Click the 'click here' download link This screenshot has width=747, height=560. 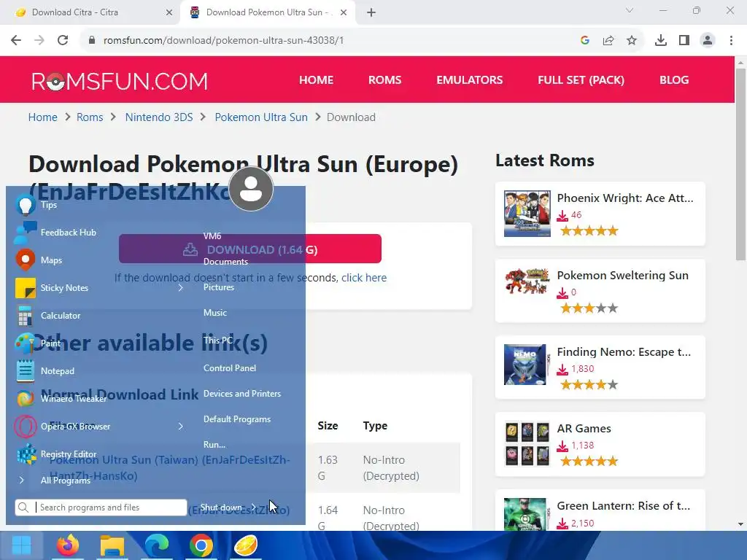tap(364, 278)
